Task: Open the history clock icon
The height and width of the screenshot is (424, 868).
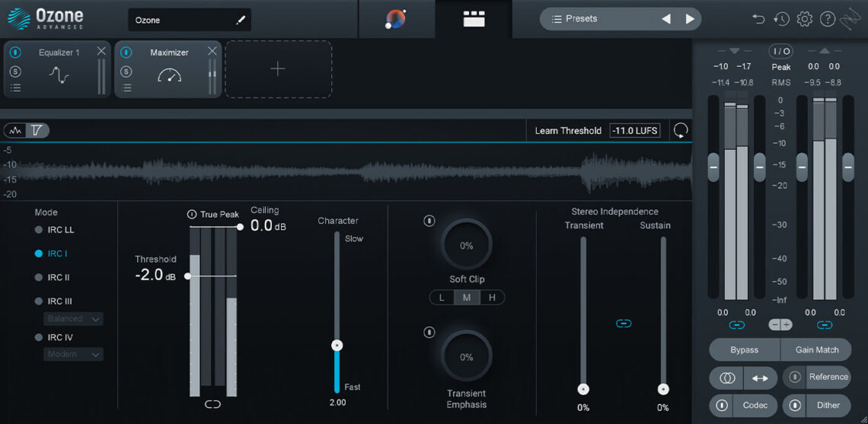Action: point(781,19)
